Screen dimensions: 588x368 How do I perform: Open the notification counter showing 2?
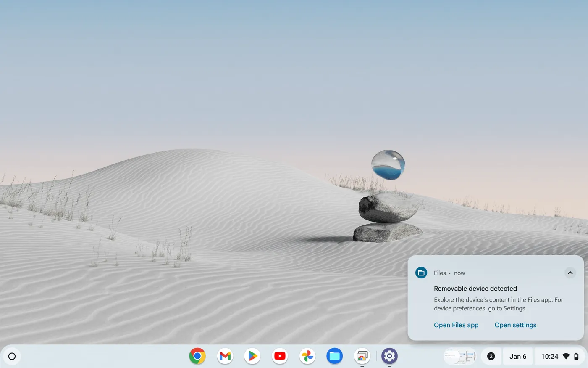pos(491,356)
